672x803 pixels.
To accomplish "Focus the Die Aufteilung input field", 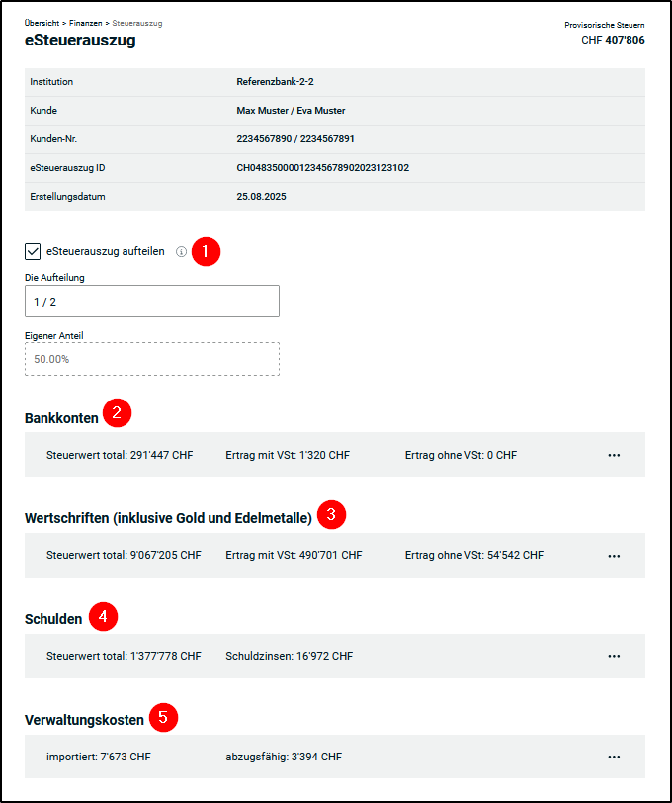I will (x=151, y=302).
